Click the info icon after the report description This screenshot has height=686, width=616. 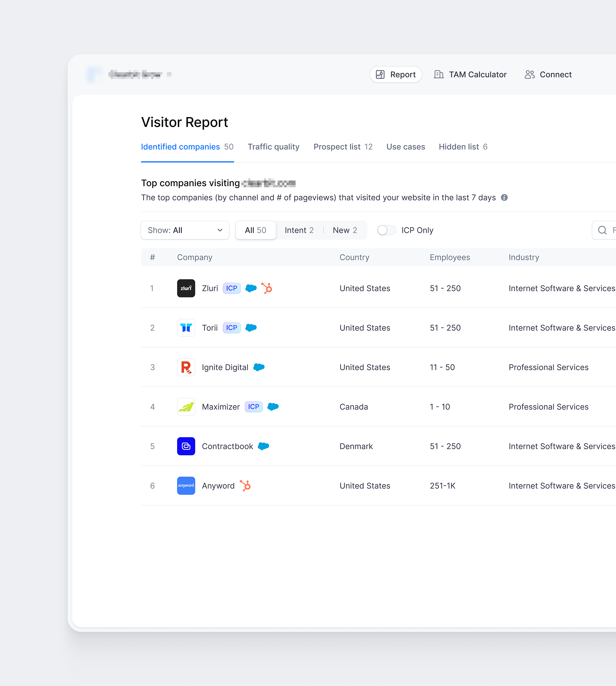(504, 198)
